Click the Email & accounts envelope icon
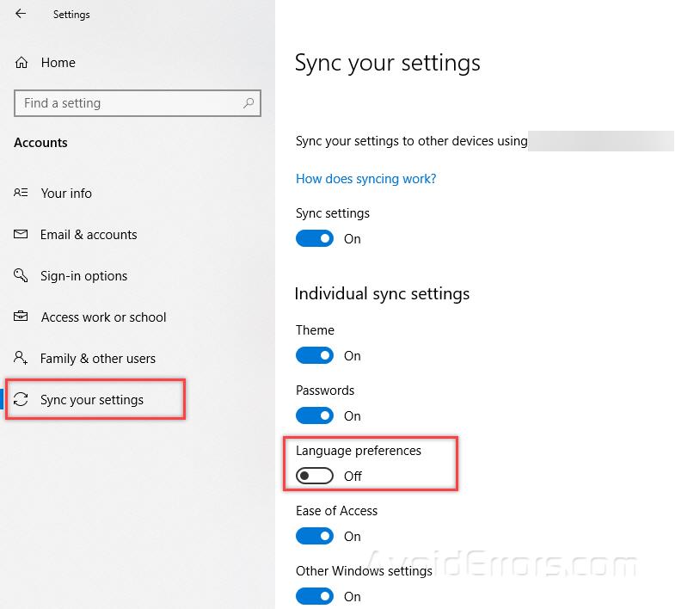 (x=21, y=235)
